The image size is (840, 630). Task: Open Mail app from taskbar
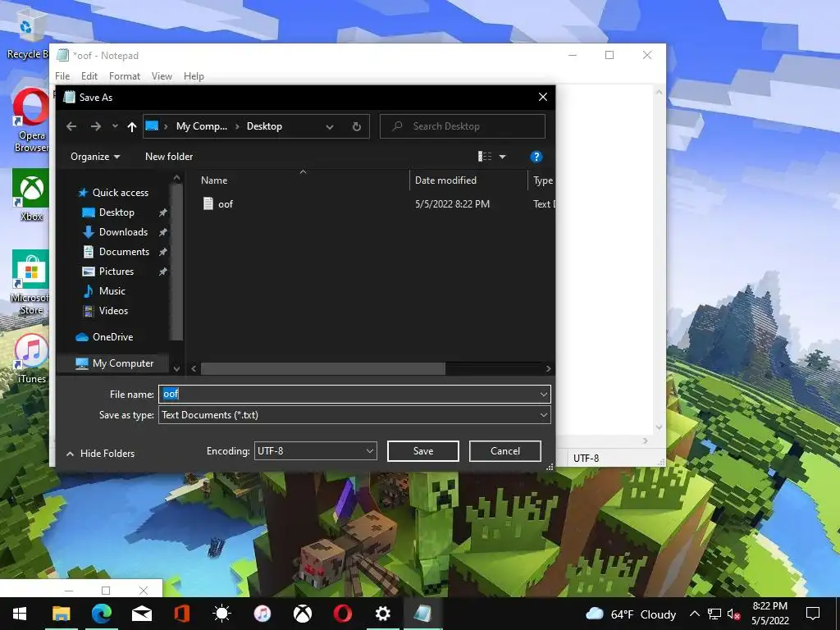(x=142, y=614)
